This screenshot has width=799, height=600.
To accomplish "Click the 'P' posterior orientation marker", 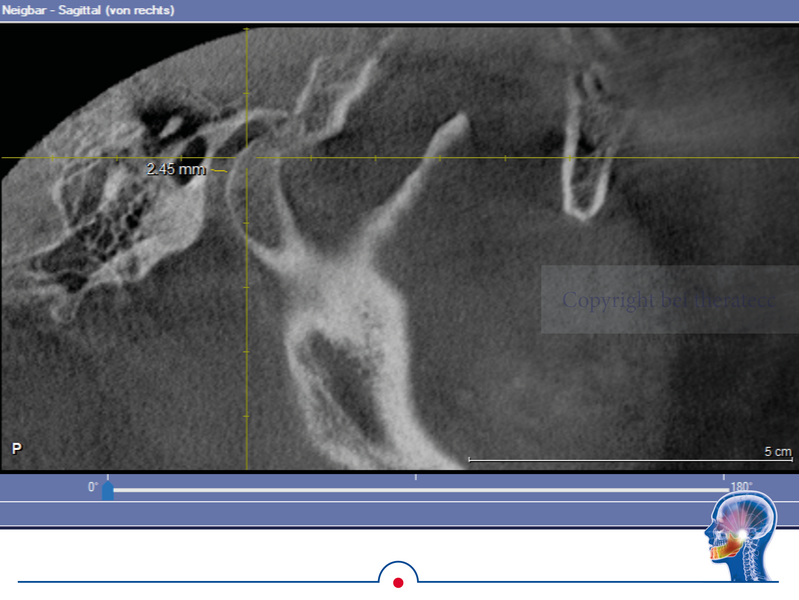I will pos(17,449).
